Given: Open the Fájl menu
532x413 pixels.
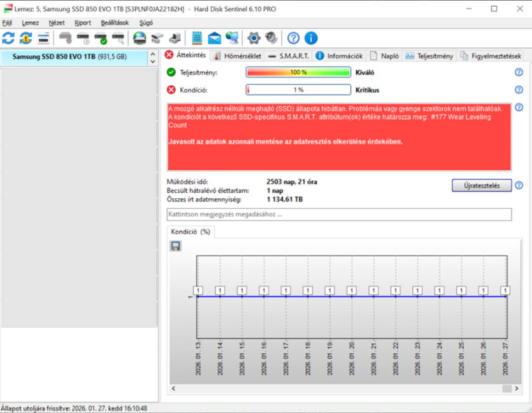Looking at the screenshot, I should [7, 23].
